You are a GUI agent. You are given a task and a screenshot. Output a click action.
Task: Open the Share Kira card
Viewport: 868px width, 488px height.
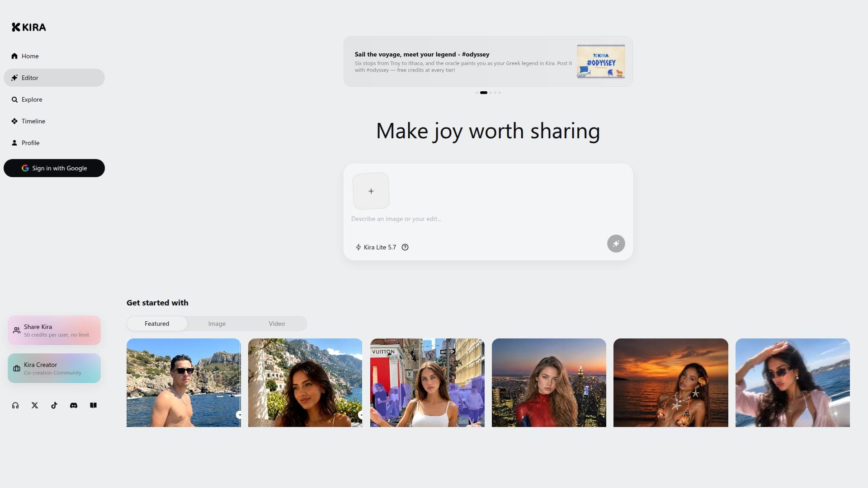[54, 330]
